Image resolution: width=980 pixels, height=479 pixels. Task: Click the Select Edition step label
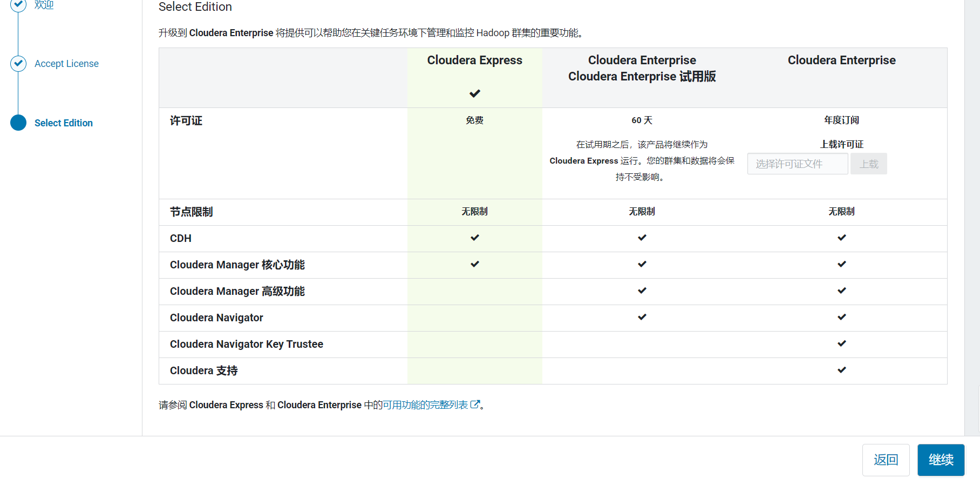64,123
